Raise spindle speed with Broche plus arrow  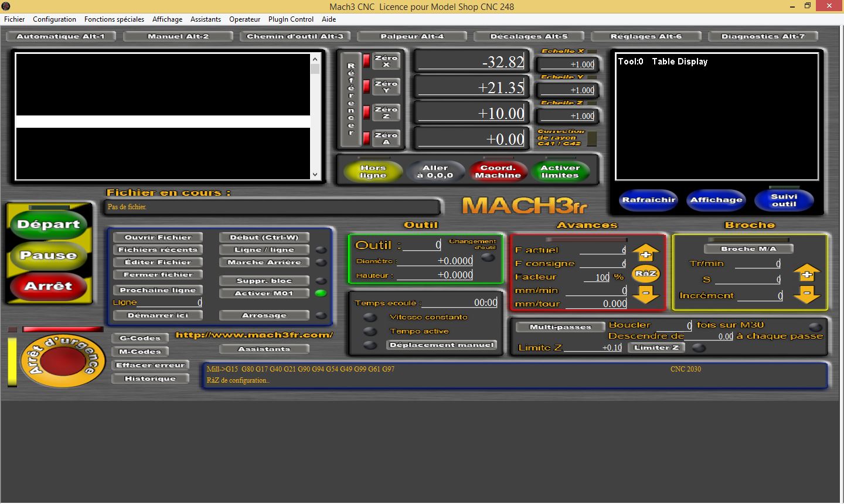(x=806, y=272)
